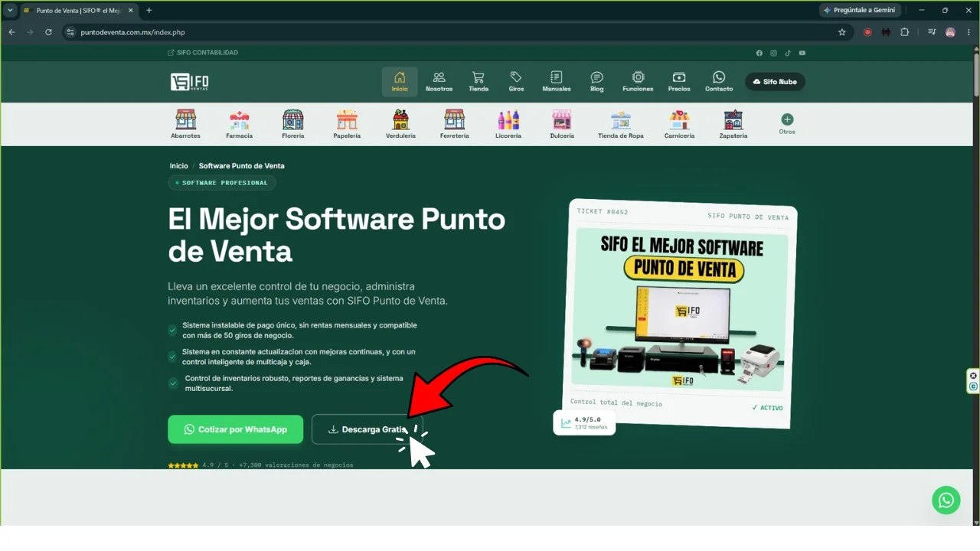Viewport: 980px width, 551px height.
Task: Open Funciones in the navigation
Action: [x=638, y=82]
